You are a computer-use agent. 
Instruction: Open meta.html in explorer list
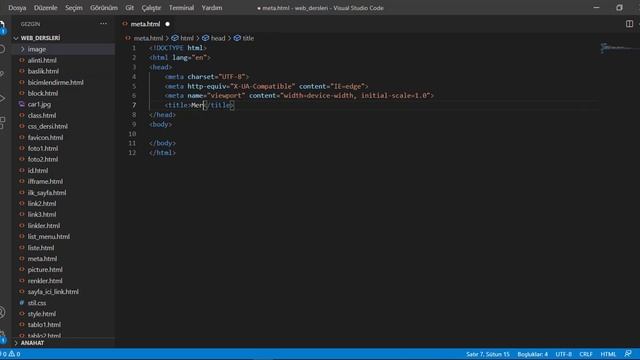click(42, 258)
